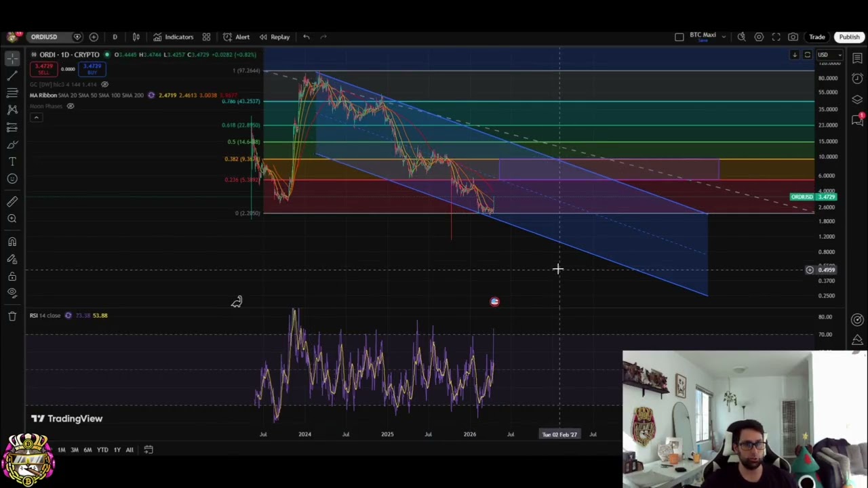Click the ORDI · 1D · CRYPTO title
The width and height of the screenshot is (868, 488).
(69, 55)
